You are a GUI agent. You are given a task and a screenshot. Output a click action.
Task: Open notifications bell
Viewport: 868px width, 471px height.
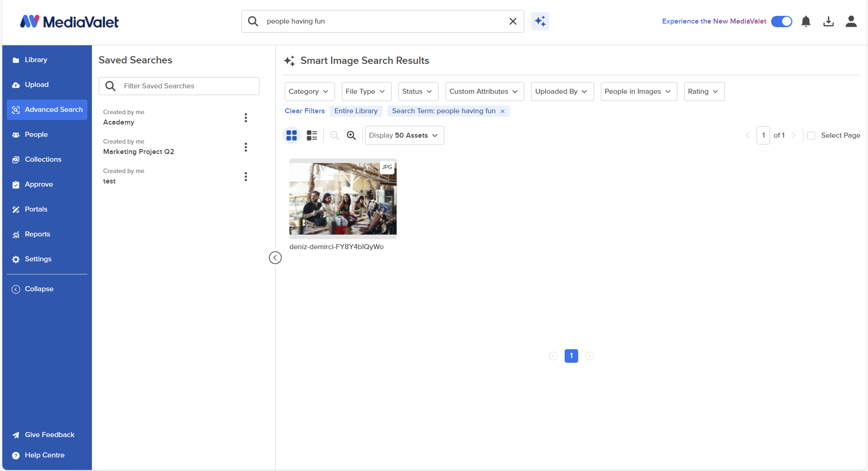click(806, 21)
